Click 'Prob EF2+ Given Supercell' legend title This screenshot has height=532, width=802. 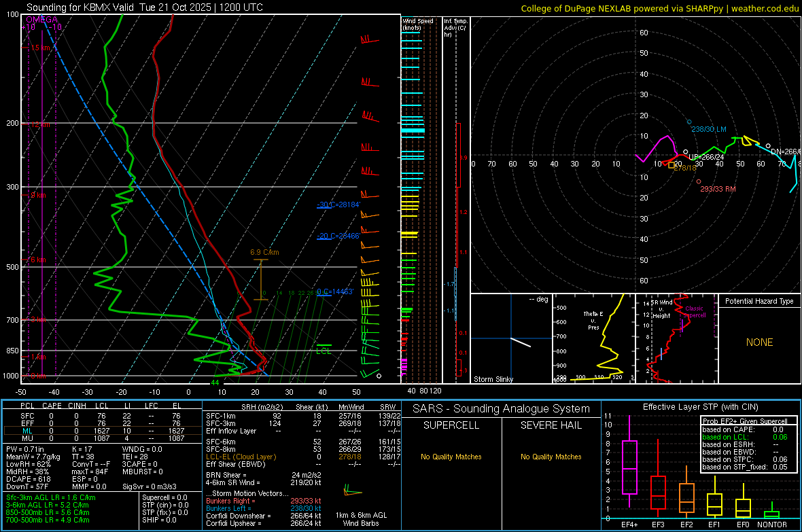(745, 421)
